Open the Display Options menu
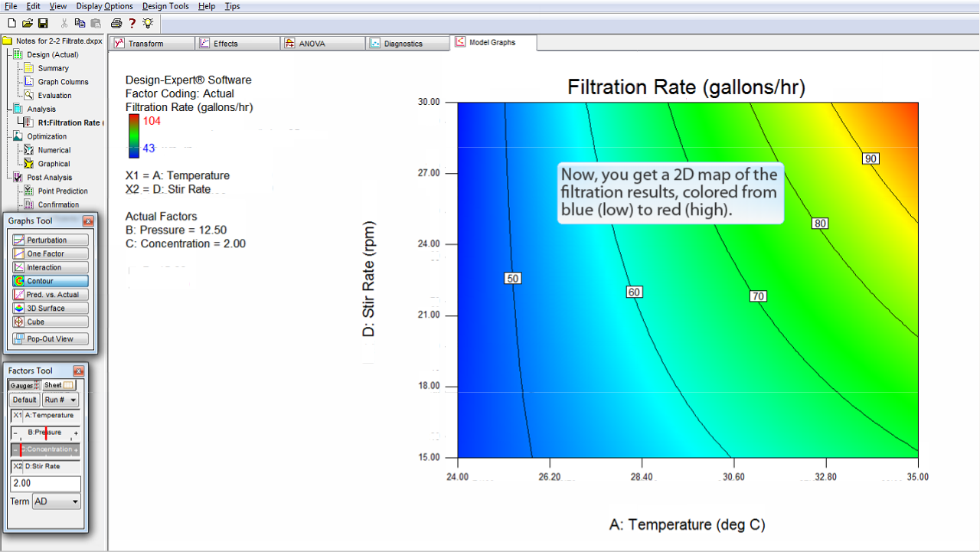The width and height of the screenshot is (980, 552). click(104, 6)
